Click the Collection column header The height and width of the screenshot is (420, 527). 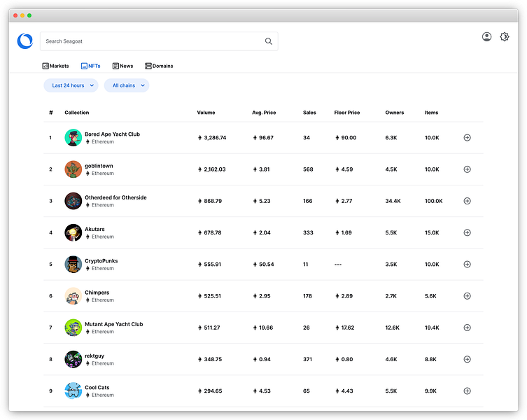(x=76, y=113)
